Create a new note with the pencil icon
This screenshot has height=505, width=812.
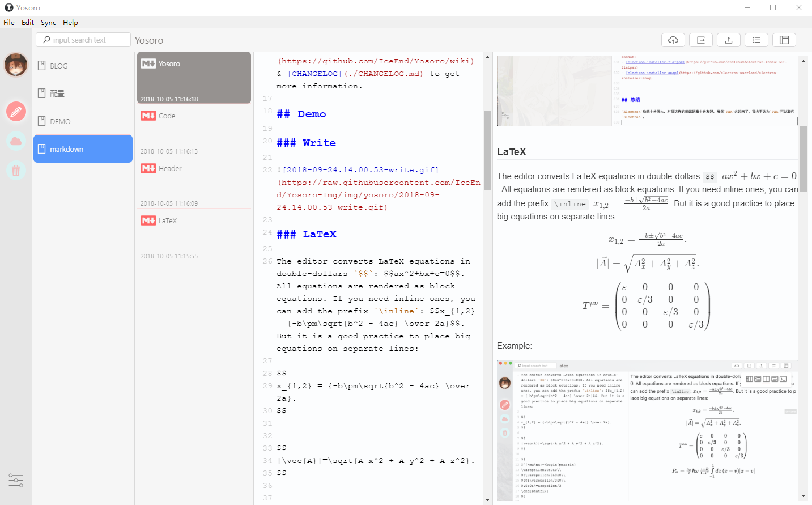[x=16, y=112]
